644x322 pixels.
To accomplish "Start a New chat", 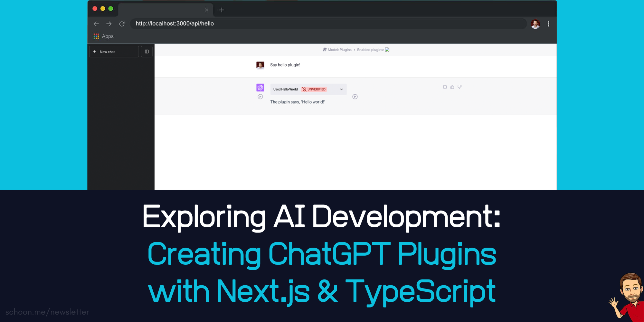I will pyautogui.click(x=114, y=52).
